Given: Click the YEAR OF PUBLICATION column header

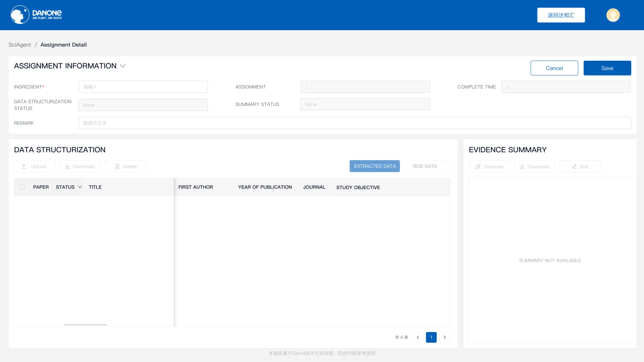Looking at the screenshot, I should click(x=265, y=187).
